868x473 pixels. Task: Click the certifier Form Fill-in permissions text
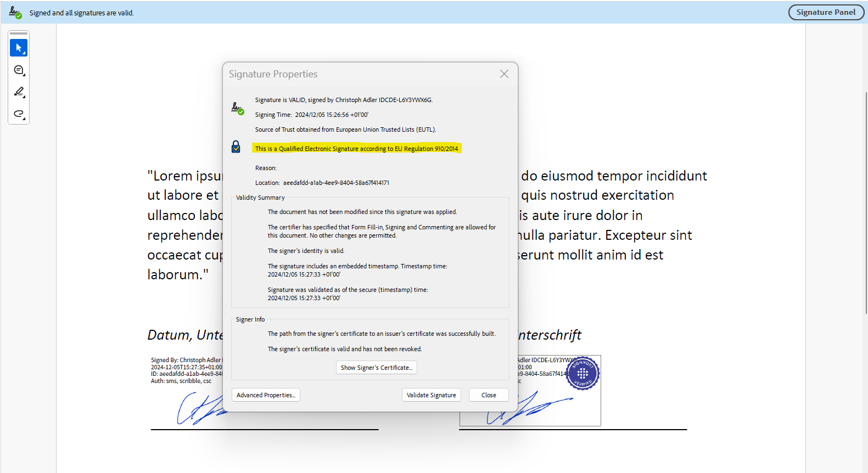pos(382,231)
